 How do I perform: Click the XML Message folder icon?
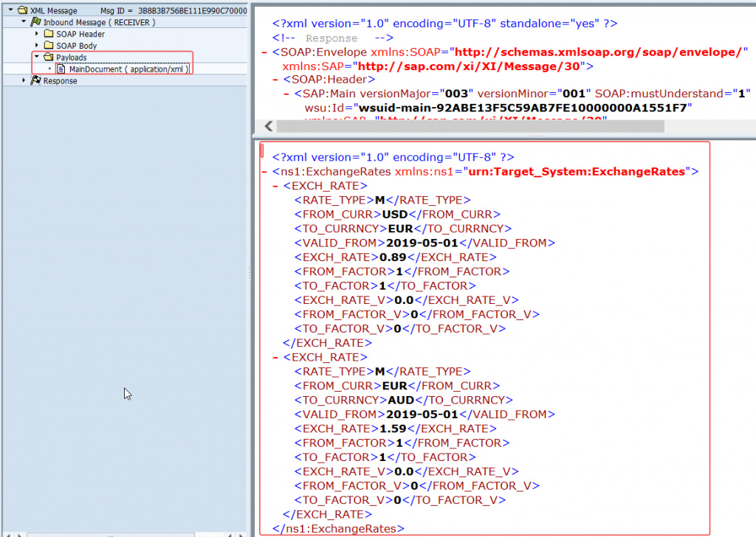(22, 10)
